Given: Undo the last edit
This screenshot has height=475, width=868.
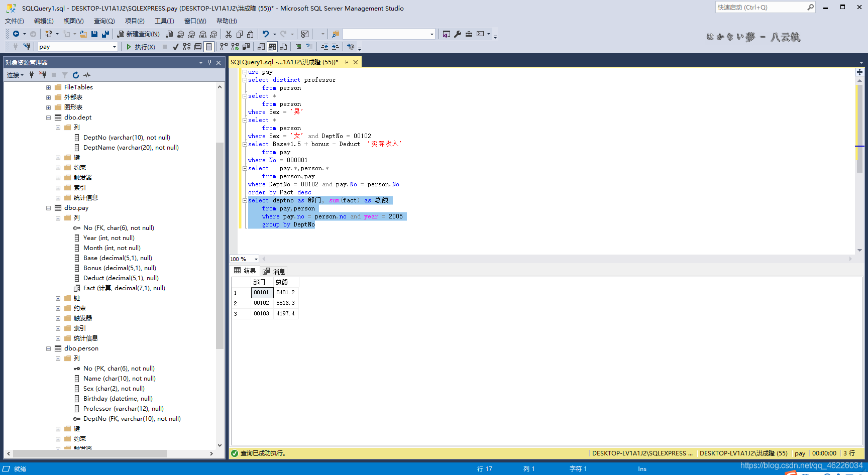Looking at the screenshot, I should (x=266, y=34).
